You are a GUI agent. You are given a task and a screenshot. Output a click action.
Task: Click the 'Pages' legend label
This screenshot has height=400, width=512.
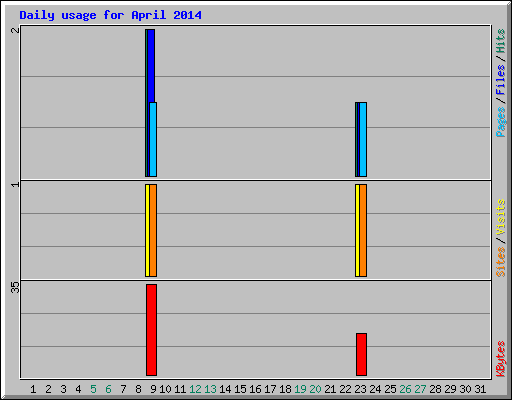[x=501, y=122]
